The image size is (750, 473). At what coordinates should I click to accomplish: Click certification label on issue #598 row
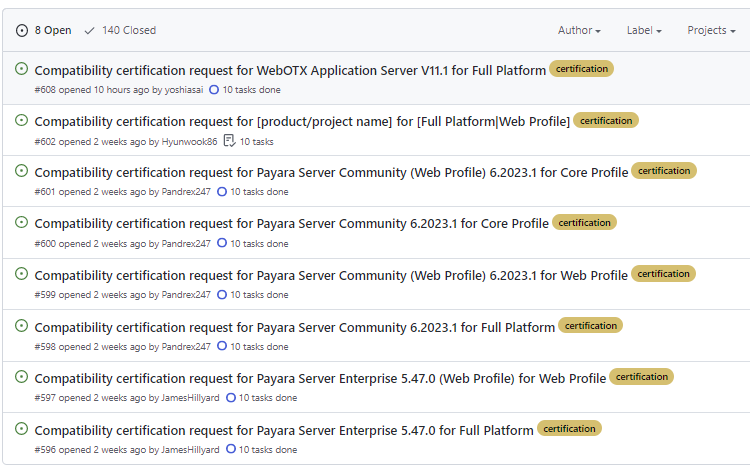(x=591, y=326)
